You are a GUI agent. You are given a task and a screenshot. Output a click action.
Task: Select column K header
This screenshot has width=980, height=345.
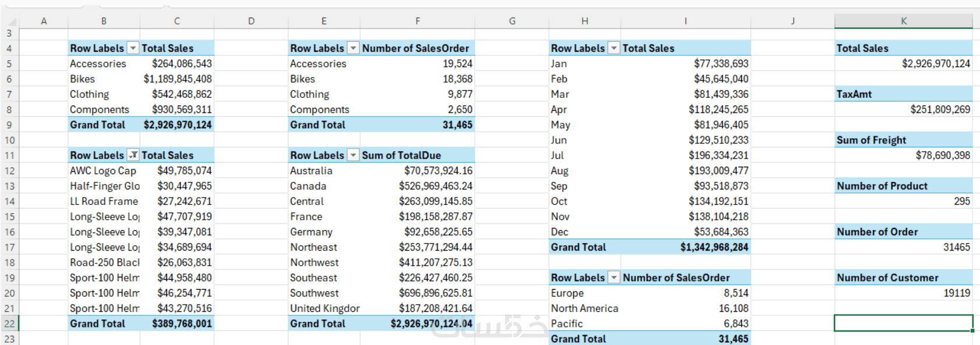(x=903, y=21)
